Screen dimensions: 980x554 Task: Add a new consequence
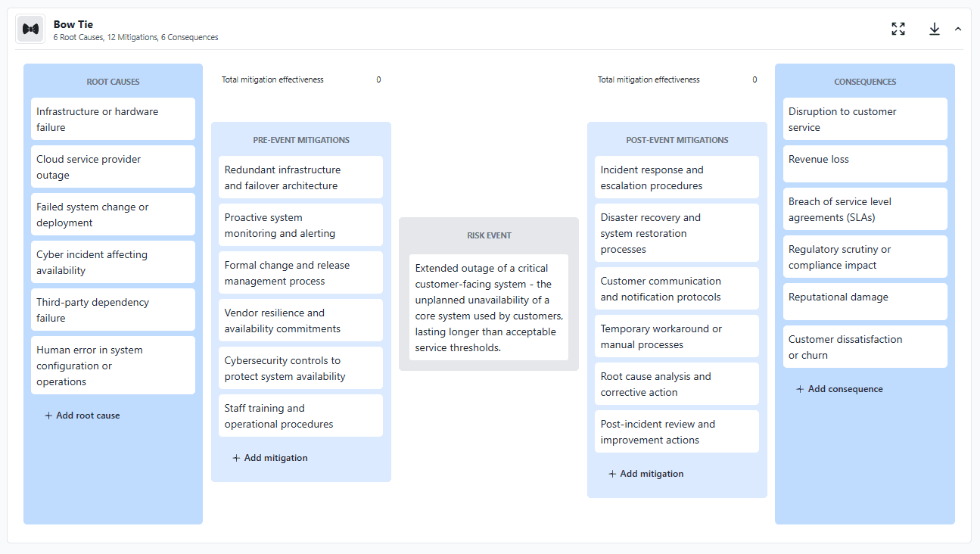839,388
